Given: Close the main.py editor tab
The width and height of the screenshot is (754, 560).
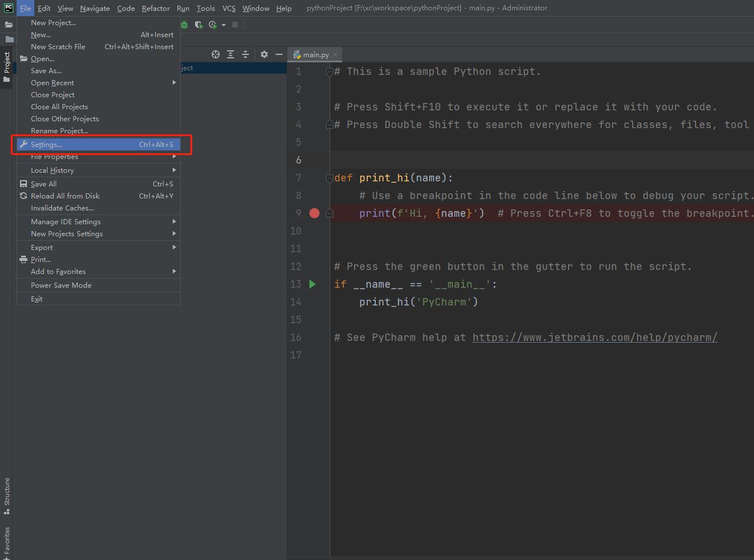Looking at the screenshot, I should point(335,54).
